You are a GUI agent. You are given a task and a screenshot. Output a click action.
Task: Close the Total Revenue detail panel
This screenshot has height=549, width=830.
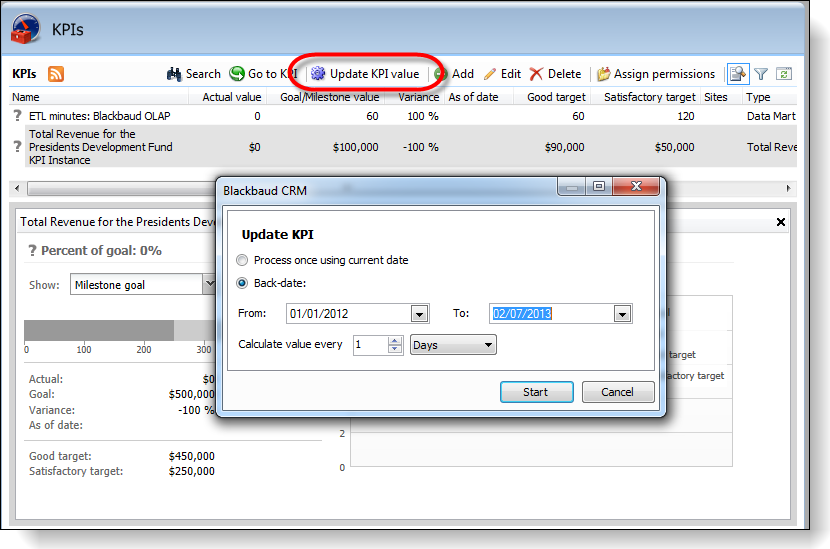click(x=780, y=222)
